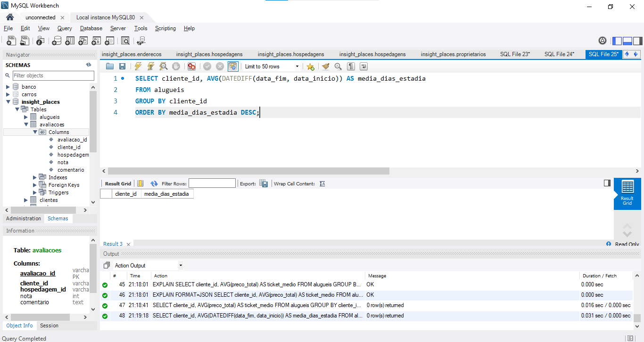
Task: Click the Explain execution plan magnifier-lightning icon
Action: 163,67
